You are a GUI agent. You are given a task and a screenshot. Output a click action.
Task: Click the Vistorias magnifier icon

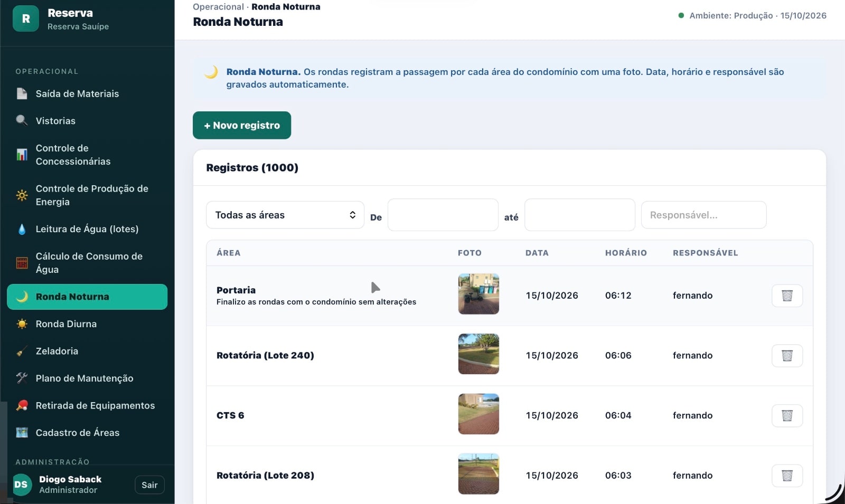(x=22, y=121)
